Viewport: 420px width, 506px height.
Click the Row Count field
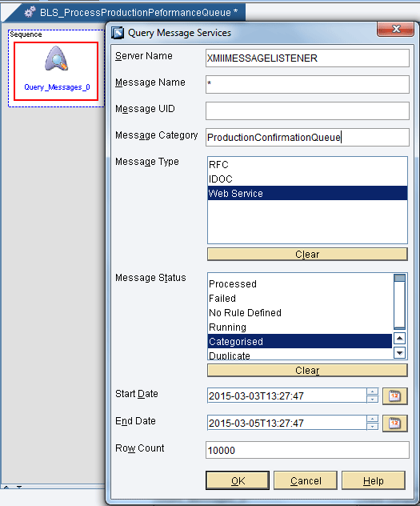[x=307, y=450]
